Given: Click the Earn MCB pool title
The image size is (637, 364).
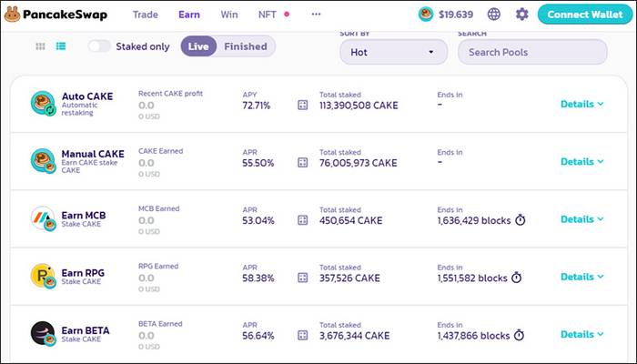Looking at the screenshot, I should 84,216.
